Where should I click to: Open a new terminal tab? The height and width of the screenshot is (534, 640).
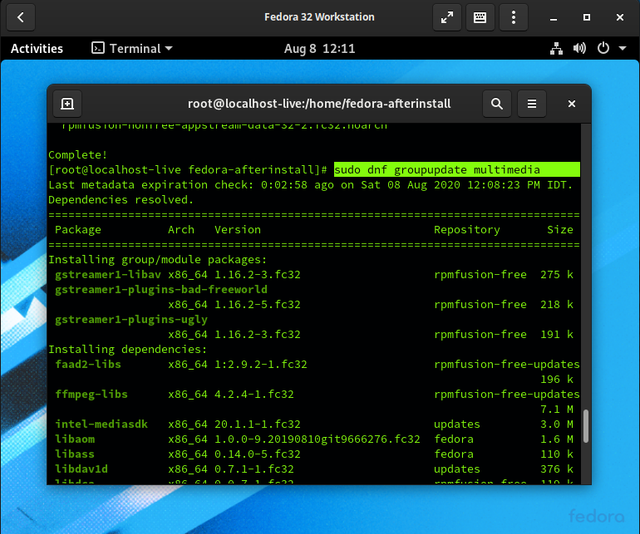pos(67,104)
